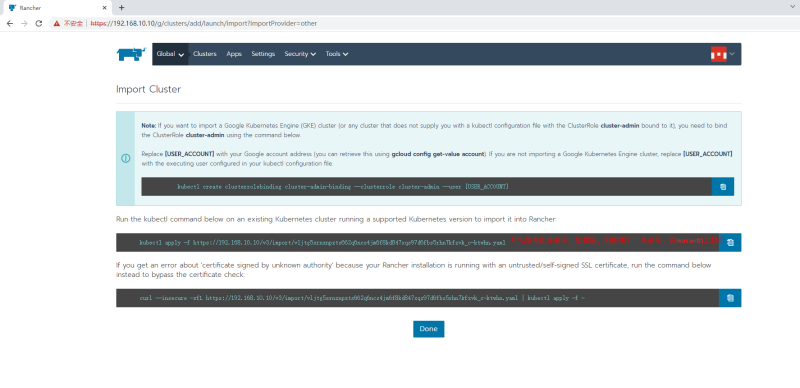This screenshot has height=388, width=800.
Task: Click the Import Cluster heading
Action: pyautogui.click(x=148, y=89)
